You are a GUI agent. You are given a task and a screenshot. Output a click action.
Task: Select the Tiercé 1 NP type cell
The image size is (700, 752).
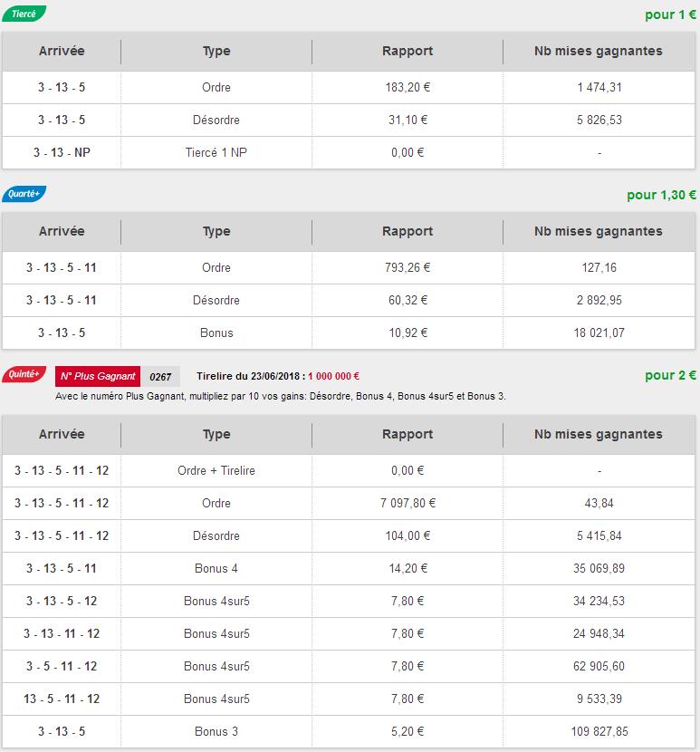click(216, 152)
